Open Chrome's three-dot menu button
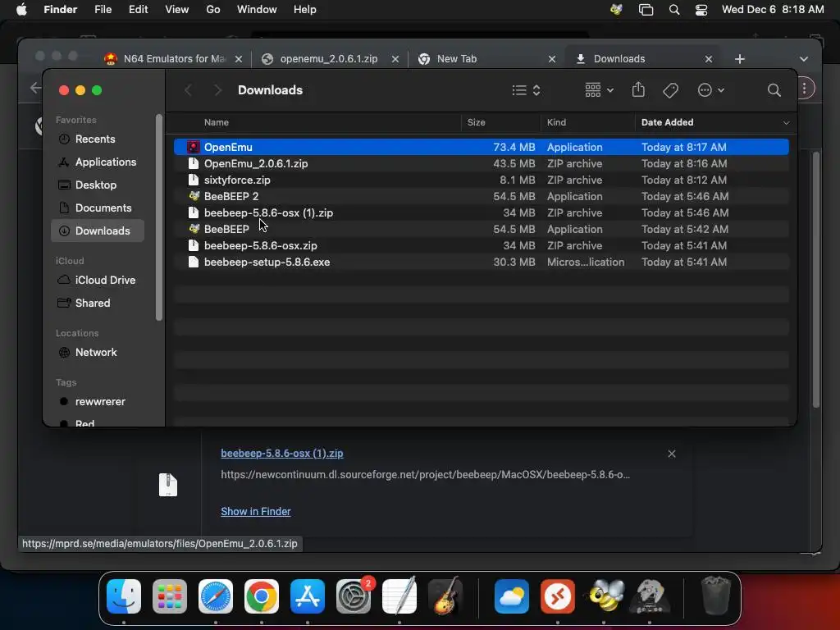 click(804, 88)
